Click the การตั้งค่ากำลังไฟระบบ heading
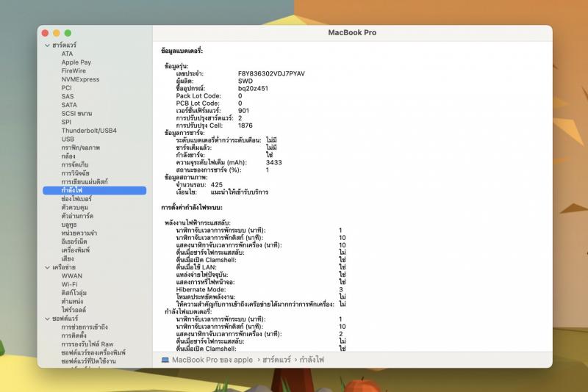This screenshot has height=392, width=588. (192, 208)
